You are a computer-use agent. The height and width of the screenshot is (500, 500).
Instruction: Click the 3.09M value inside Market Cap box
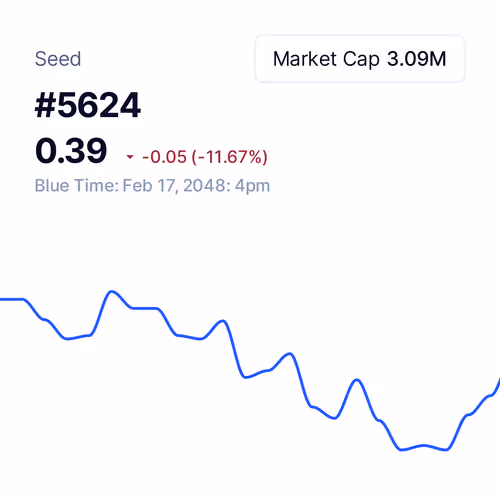[x=417, y=59]
